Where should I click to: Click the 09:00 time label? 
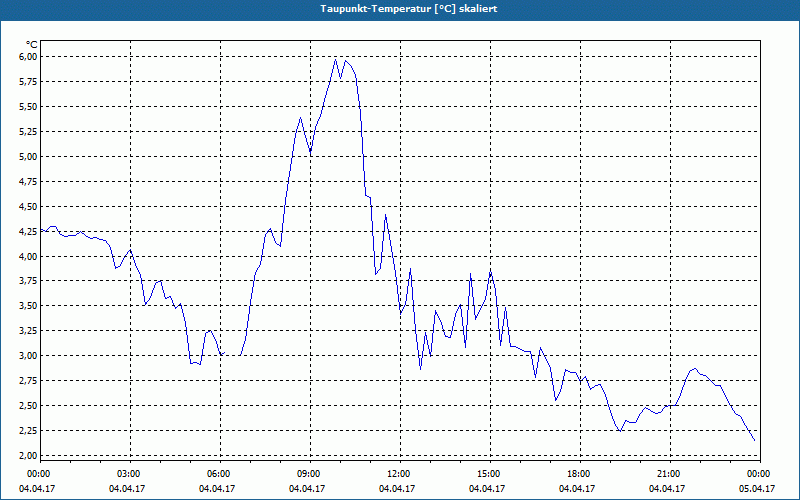pyautogui.click(x=309, y=474)
